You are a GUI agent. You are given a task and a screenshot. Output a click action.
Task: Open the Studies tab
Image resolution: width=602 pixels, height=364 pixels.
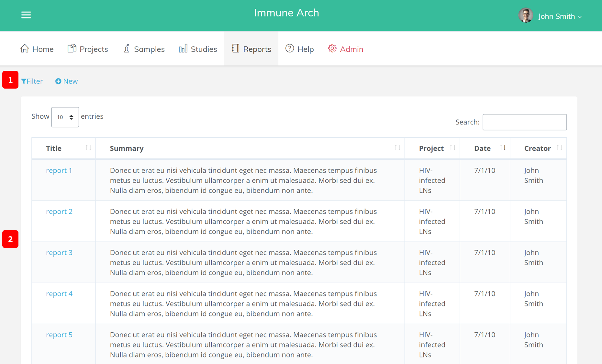[x=198, y=49]
